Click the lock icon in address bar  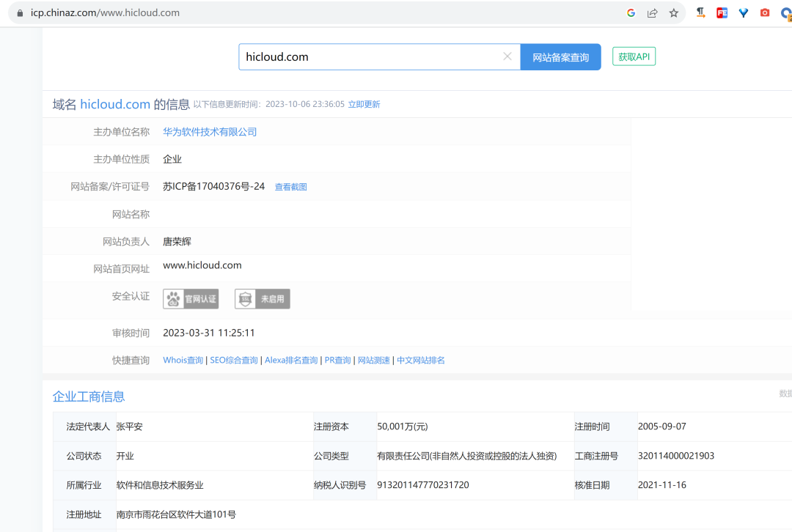pyautogui.click(x=20, y=13)
